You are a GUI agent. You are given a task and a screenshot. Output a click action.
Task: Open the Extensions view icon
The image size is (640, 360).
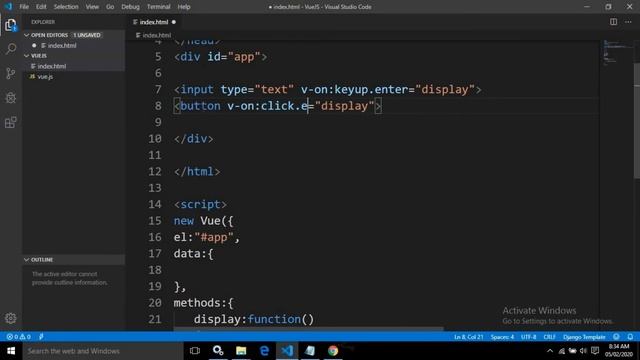(x=11, y=122)
